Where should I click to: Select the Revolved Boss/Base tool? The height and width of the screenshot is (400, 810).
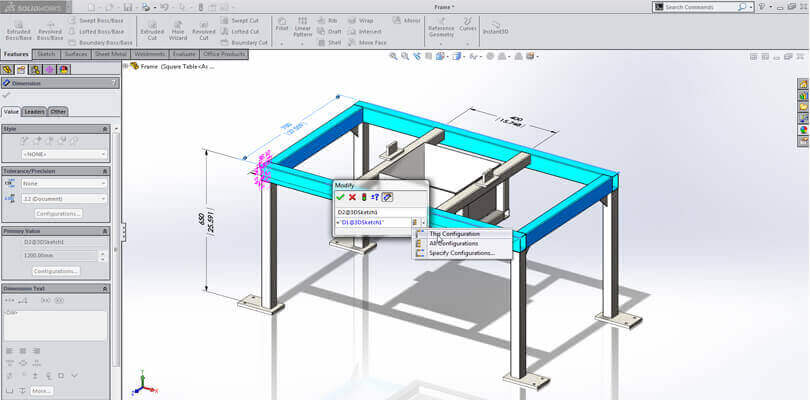click(x=50, y=30)
